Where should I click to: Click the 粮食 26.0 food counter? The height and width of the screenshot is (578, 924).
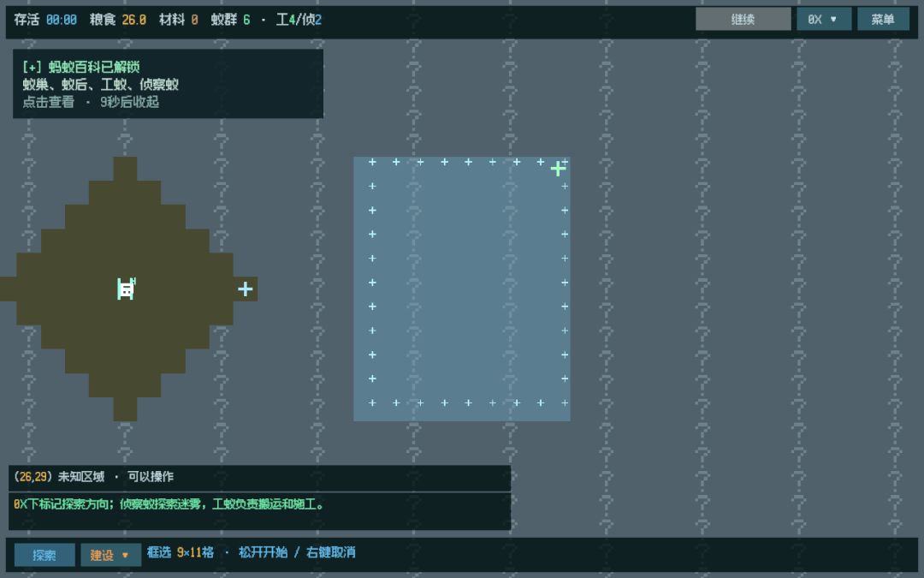click(118, 20)
